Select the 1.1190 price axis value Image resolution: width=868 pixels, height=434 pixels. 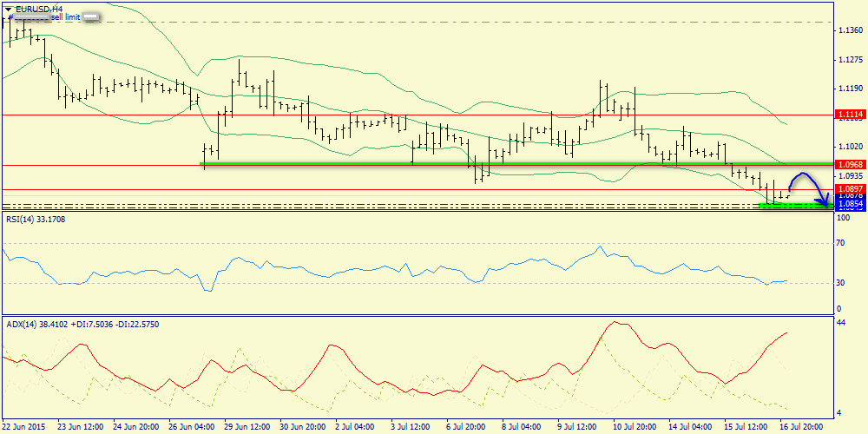pyautogui.click(x=851, y=88)
